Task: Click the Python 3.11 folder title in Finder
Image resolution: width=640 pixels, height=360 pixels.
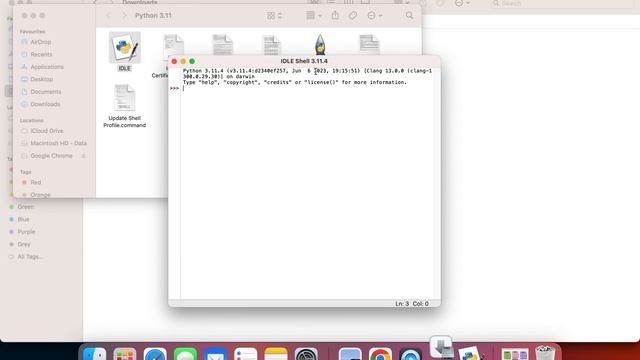Action: pos(153,16)
